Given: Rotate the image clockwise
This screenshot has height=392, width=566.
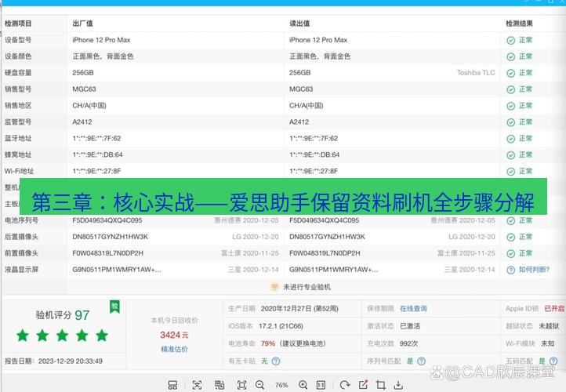Looking at the screenshot, I should pyautogui.click(x=345, y=385).
